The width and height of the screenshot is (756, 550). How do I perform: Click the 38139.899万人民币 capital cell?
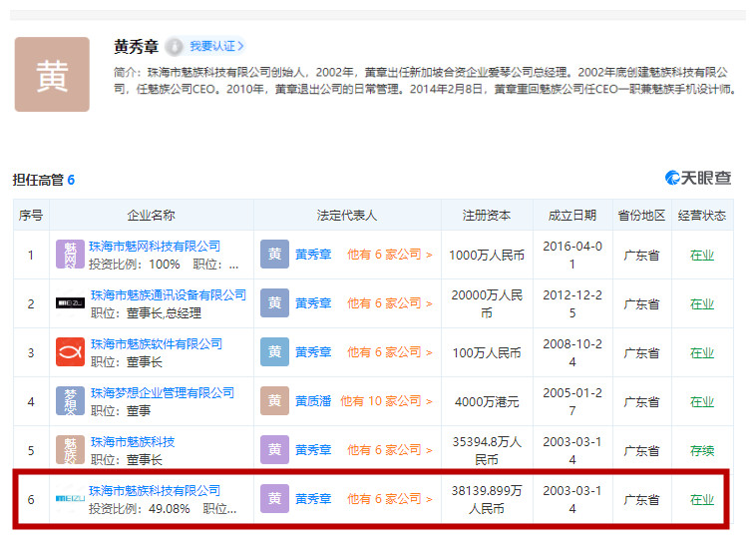pyautogui.click(x=487, y=499)
